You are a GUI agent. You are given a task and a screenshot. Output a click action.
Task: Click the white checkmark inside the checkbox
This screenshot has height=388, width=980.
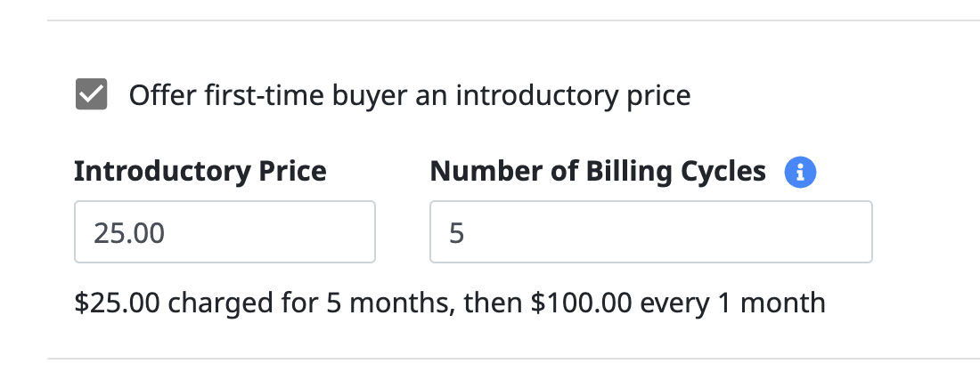pos(91,94)
